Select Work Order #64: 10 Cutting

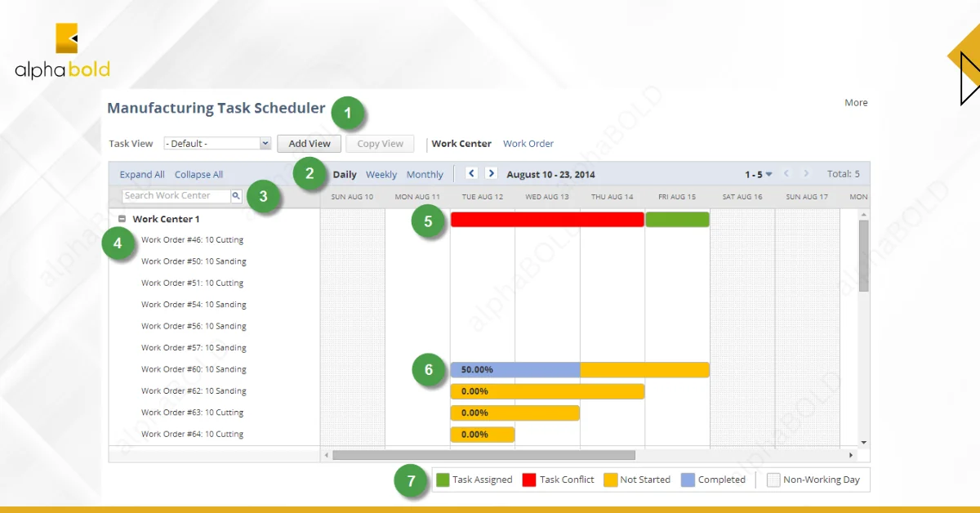tap(192, 435)
